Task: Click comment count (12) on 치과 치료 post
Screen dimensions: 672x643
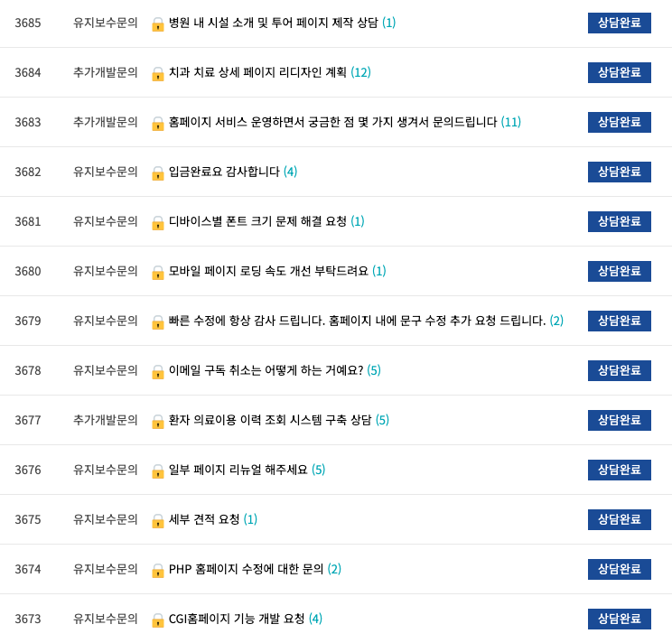Action: [x=360, y=72]
